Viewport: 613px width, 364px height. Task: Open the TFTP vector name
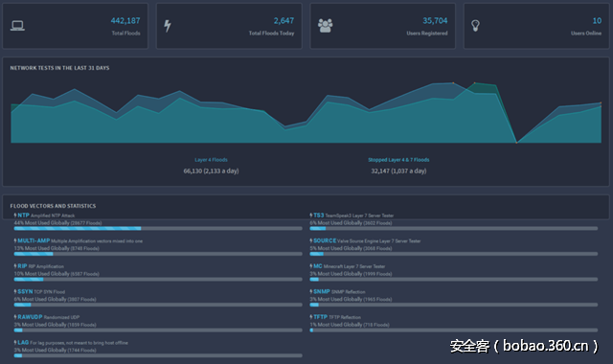click(x=321, y=317)
